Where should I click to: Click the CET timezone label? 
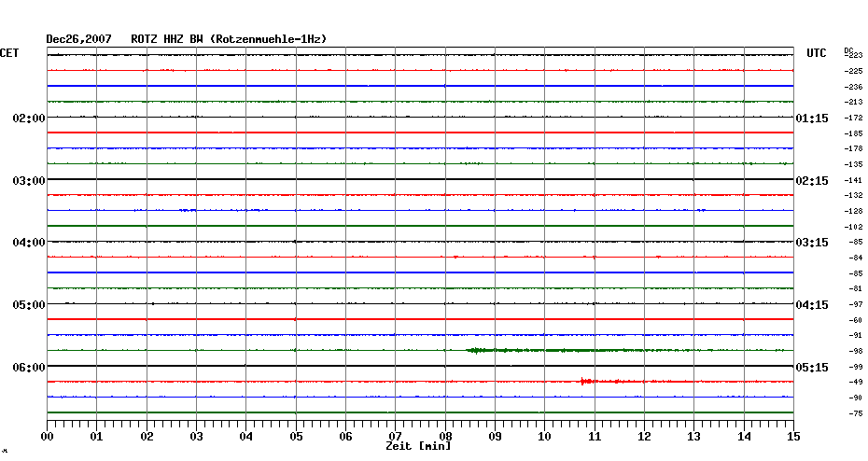9,52
